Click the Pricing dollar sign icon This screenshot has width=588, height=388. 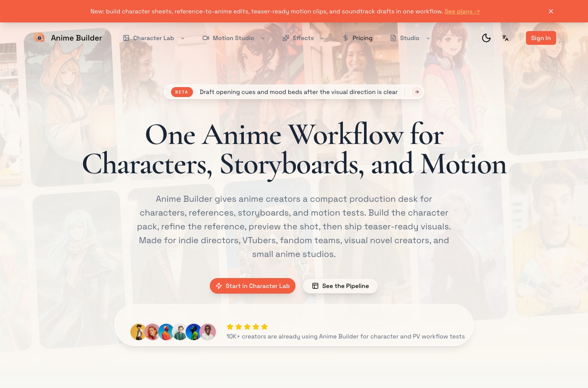click(345, 38)
